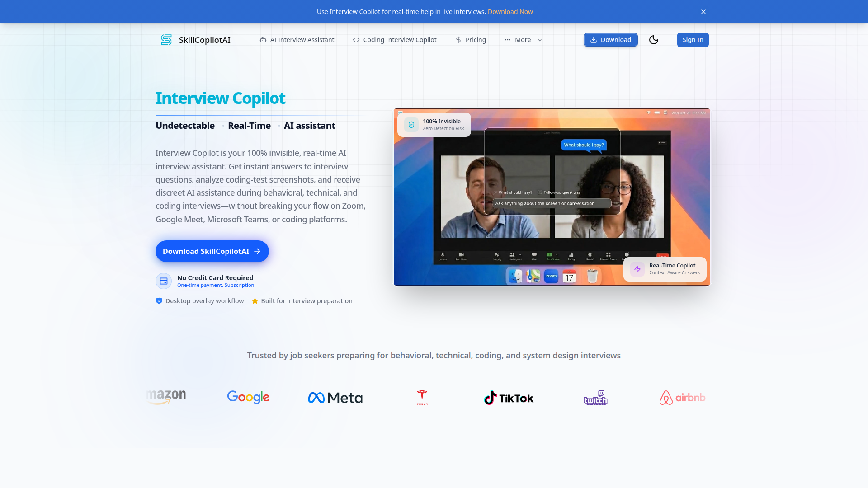Click the dollar sign icon beside Pricing
868x488 pixels.
coord(458,40)
